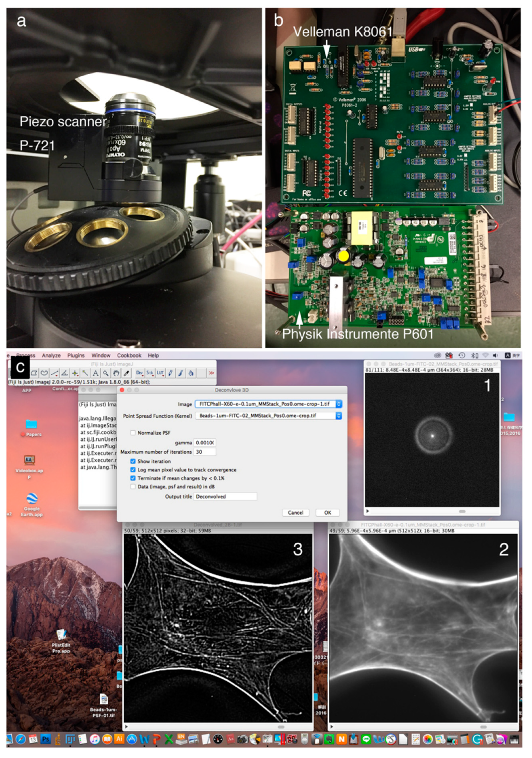Open Point Spread Function kernel dropdown
The height and width of the screenshot is (758, 532).
(x=338, y=416)
